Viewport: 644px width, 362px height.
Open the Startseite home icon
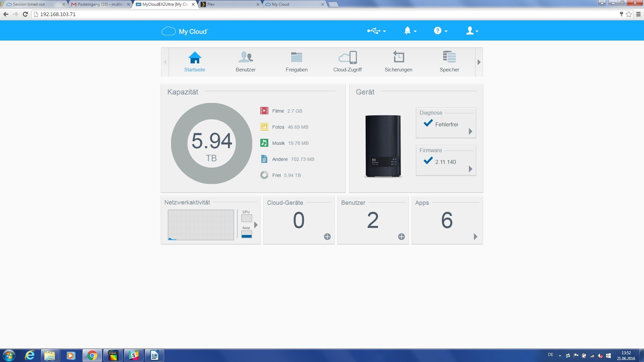[x=195, y=58]
